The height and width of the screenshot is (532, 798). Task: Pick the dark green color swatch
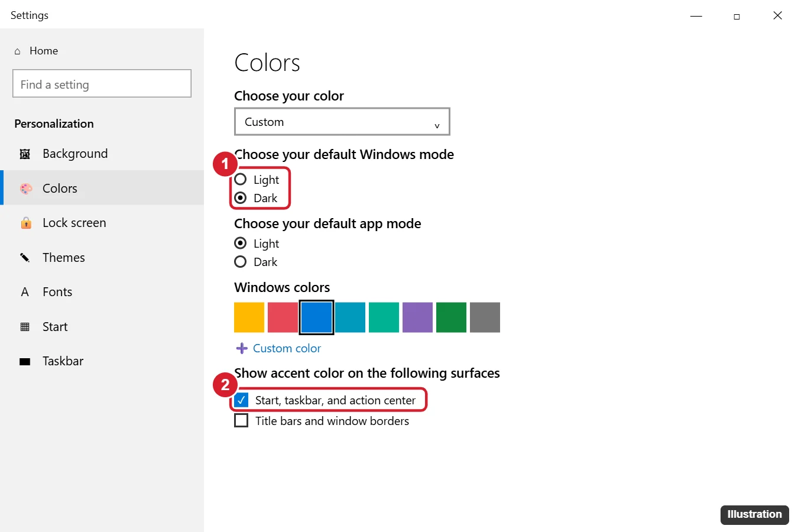(451, 317)
